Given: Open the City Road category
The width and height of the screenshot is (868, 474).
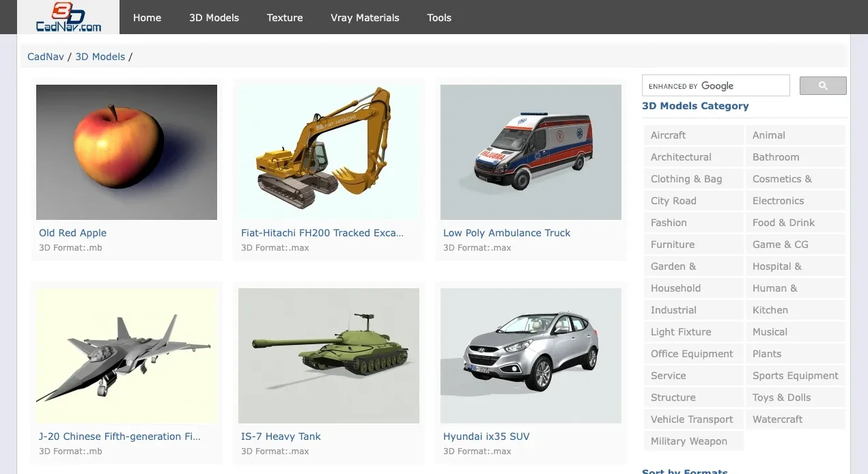Looking at the screenshot, I should [693, 201].
